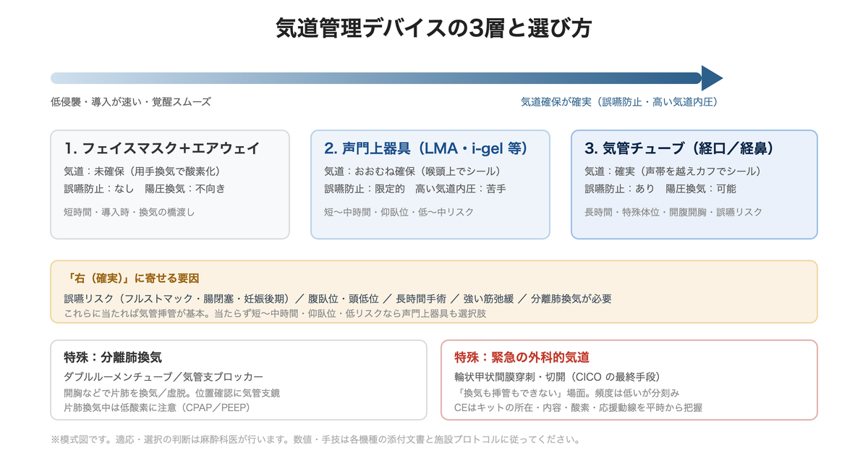Click the line 誤嚥防止：なし 陽圧換気：不向き
This screenshot has width=868, height=456.
145,189
